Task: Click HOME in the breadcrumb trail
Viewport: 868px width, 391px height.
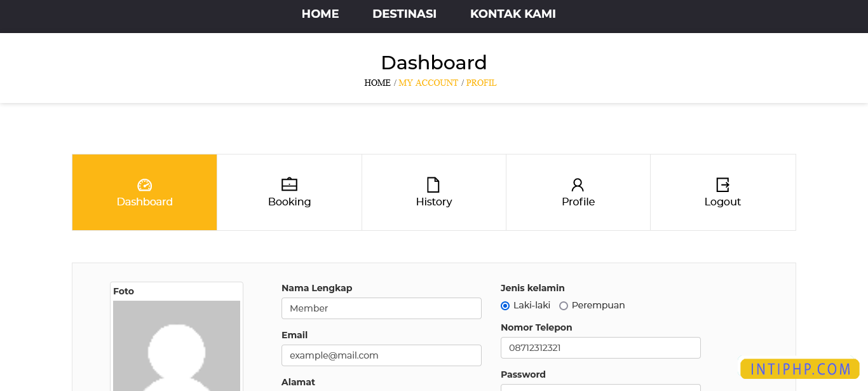Action: pyautogui.click(x=377, y=83)
